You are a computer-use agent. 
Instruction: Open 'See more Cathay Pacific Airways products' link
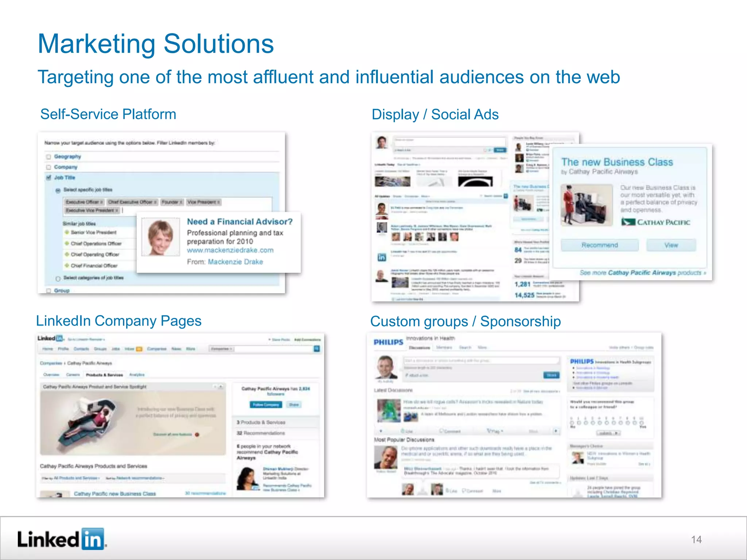pos(643,272)
